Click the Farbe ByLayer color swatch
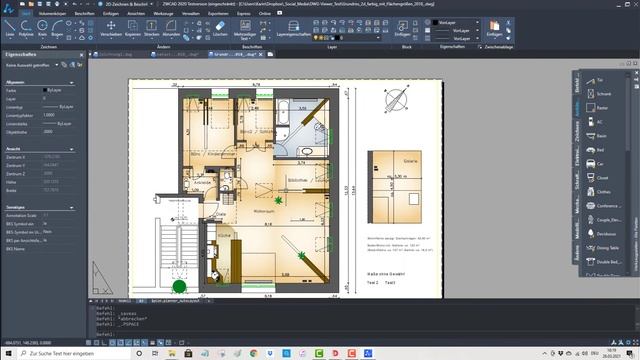Viewport: 640px width, 360px height. [x=44, y=90]
